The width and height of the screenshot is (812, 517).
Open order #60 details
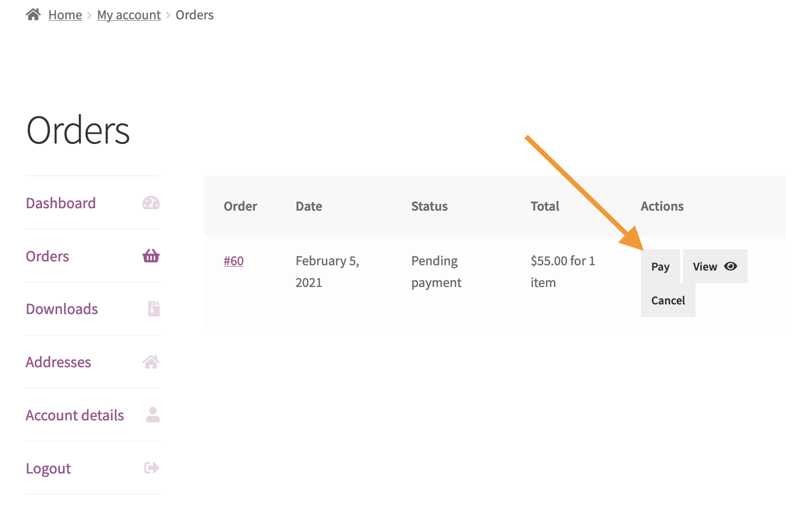(233, 260)
